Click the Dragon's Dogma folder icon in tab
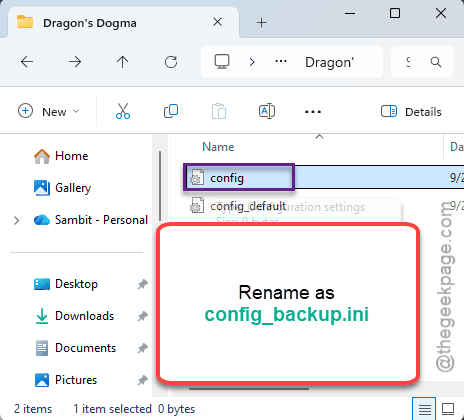464x420 pixels. (25, 22)
